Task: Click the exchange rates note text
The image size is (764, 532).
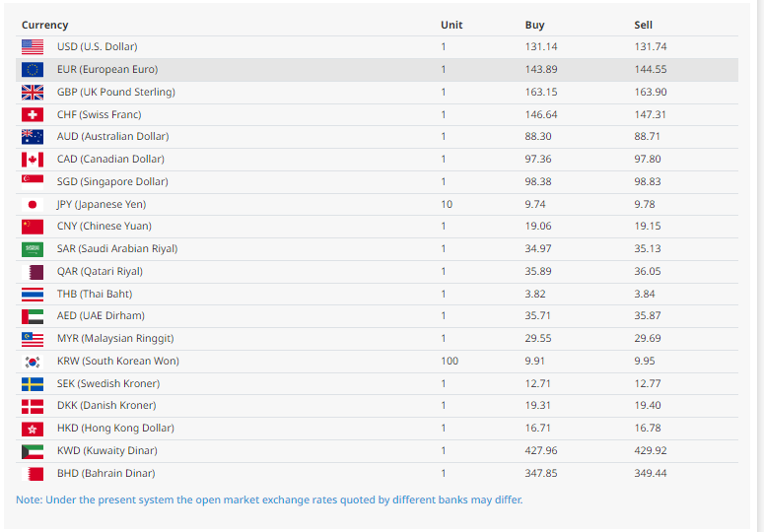Action: click(x=269, y=499)
